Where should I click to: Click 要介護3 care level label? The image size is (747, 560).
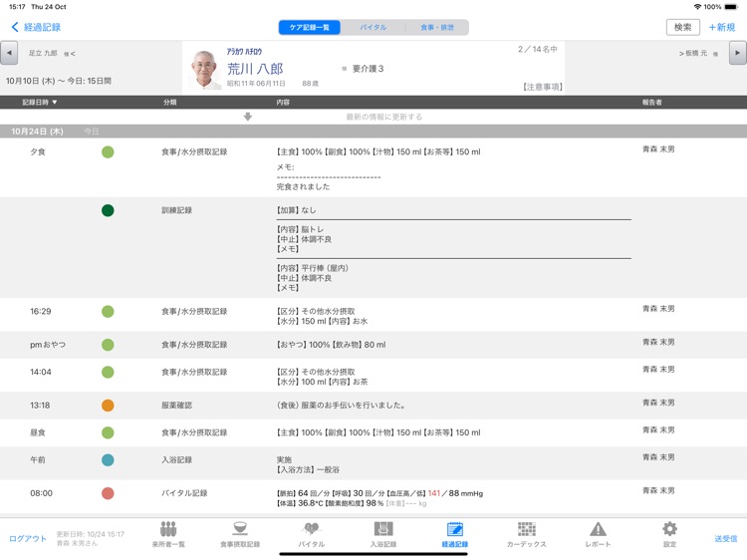tap(368, 69)
